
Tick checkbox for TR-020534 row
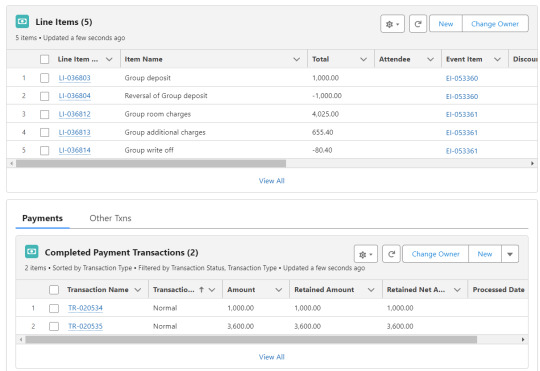click(x=54, y=308)
